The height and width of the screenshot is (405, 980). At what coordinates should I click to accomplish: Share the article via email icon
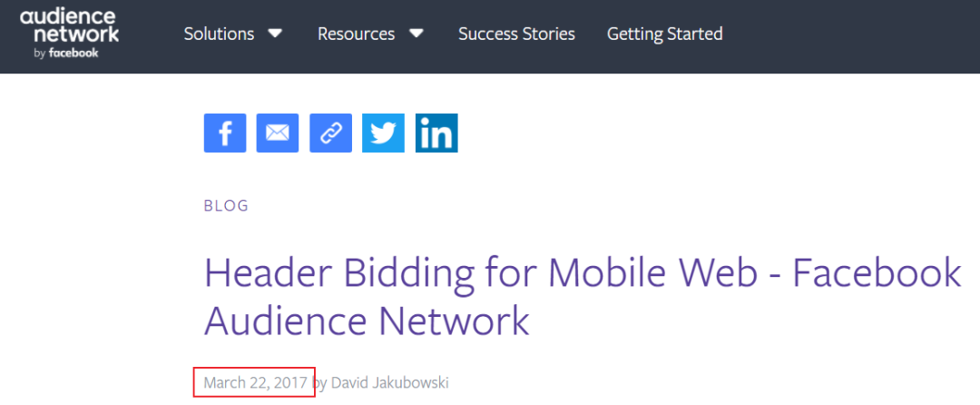(277, 133)
